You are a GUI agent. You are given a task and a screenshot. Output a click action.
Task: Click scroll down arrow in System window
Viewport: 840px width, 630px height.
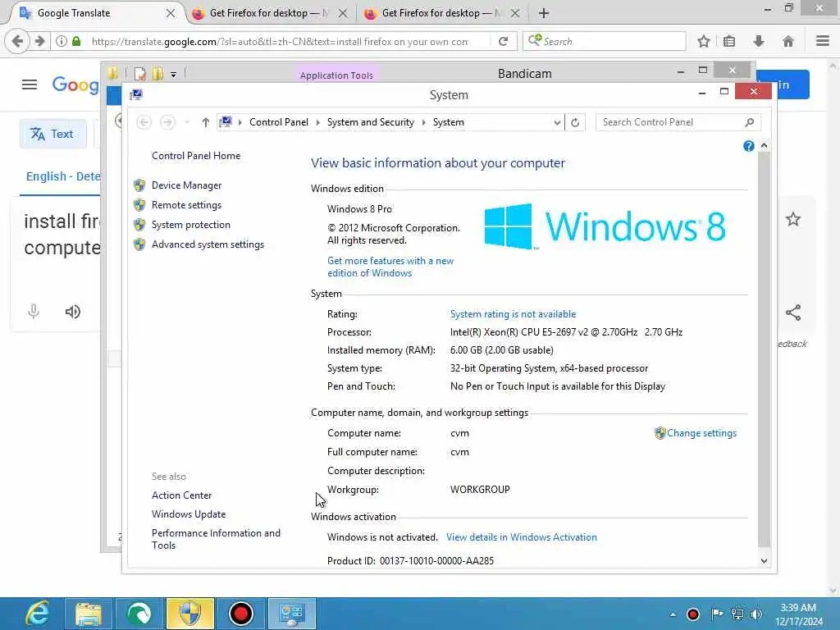[x=764, y=561]
